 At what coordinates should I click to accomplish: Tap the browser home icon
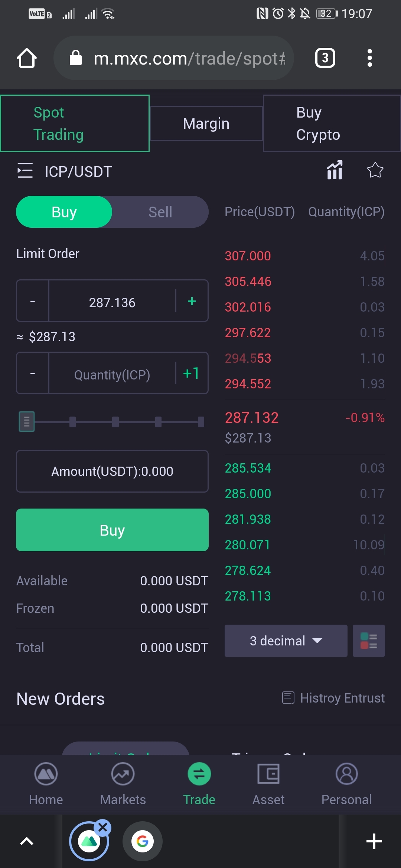point(27,58)
